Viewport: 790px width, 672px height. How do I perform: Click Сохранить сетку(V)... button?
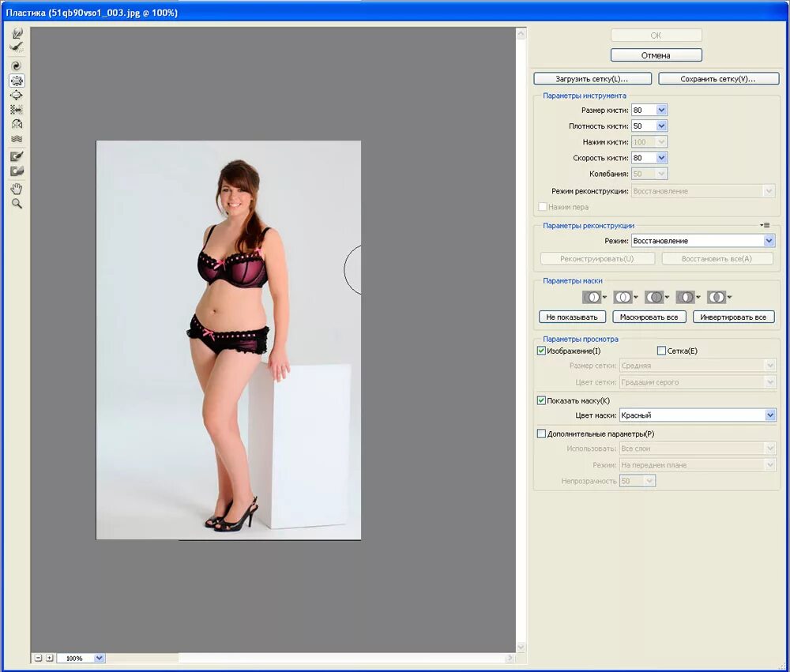pos(718,79)
